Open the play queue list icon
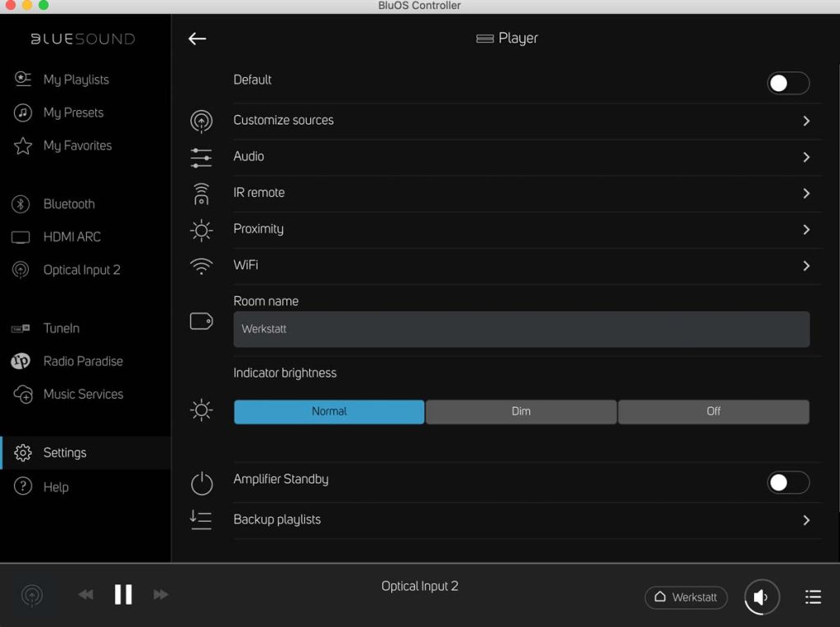840x627 pixels. coord(813,597)
